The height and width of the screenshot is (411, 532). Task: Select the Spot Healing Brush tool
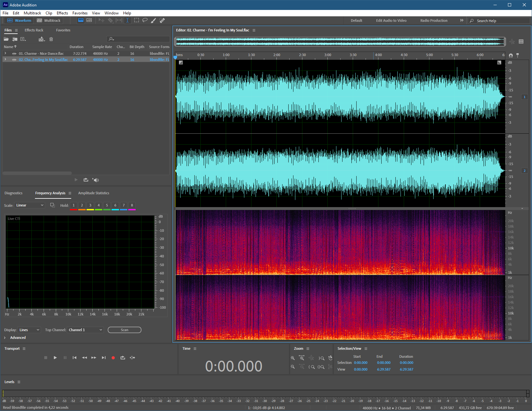pyautogui.click(x=162, y=20)
